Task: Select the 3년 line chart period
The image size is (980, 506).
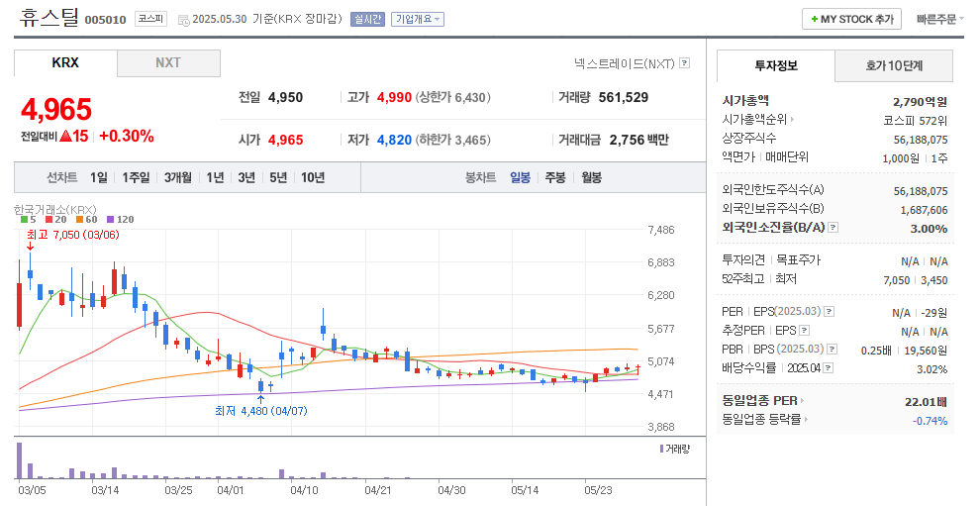Action: pyautogui.click(x=246, y=177)
